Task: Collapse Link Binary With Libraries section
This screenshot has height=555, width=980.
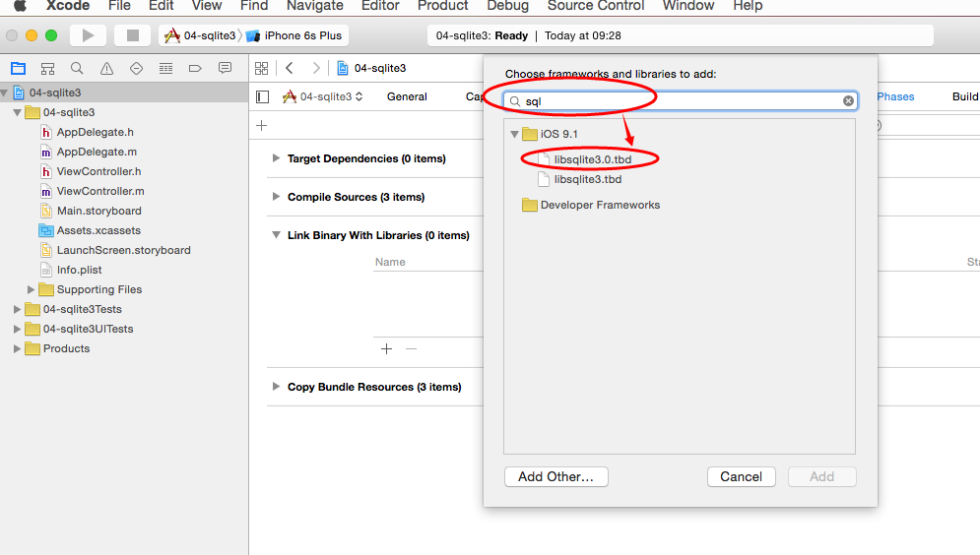Action: [x=276, y=235]
